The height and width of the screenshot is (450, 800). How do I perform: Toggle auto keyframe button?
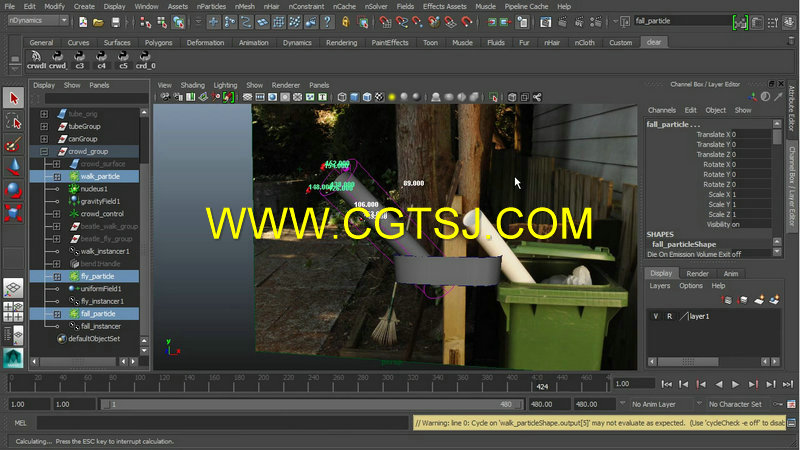tap(778, 404)
